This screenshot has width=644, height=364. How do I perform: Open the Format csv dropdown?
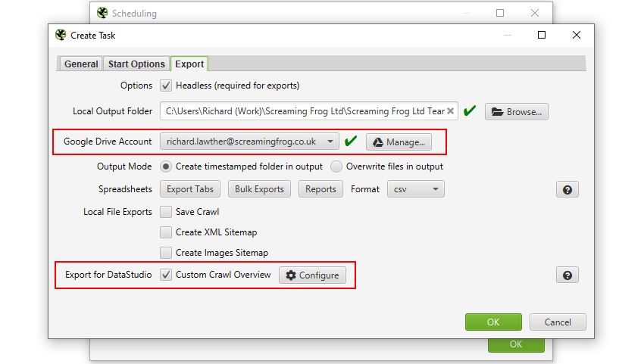pos(416,189)
